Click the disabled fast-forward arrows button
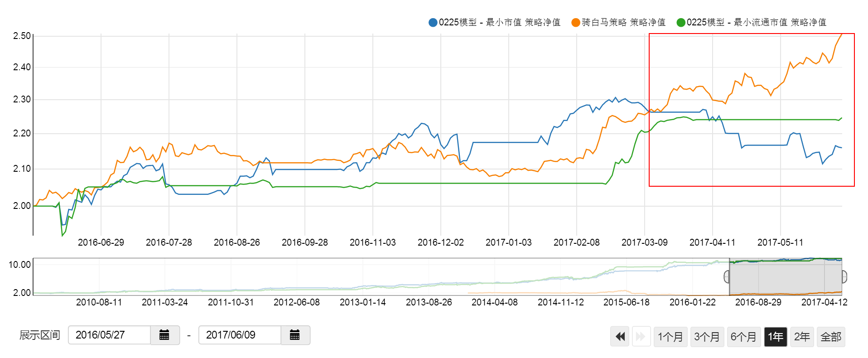 (641, 337)
